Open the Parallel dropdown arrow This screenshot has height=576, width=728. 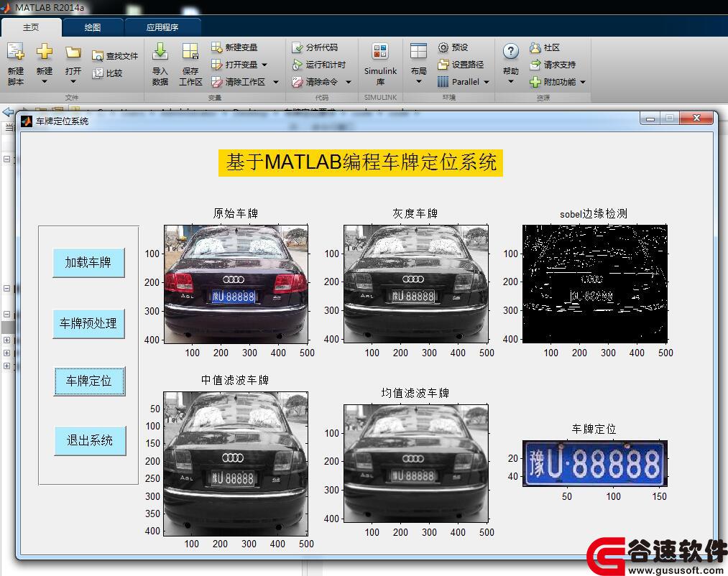pyautogui.click(x=487, y=82)
